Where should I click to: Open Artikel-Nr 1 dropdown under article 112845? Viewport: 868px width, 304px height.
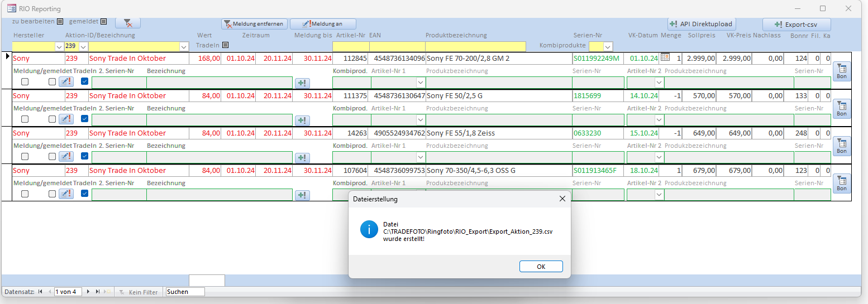[x=420, y=83]
